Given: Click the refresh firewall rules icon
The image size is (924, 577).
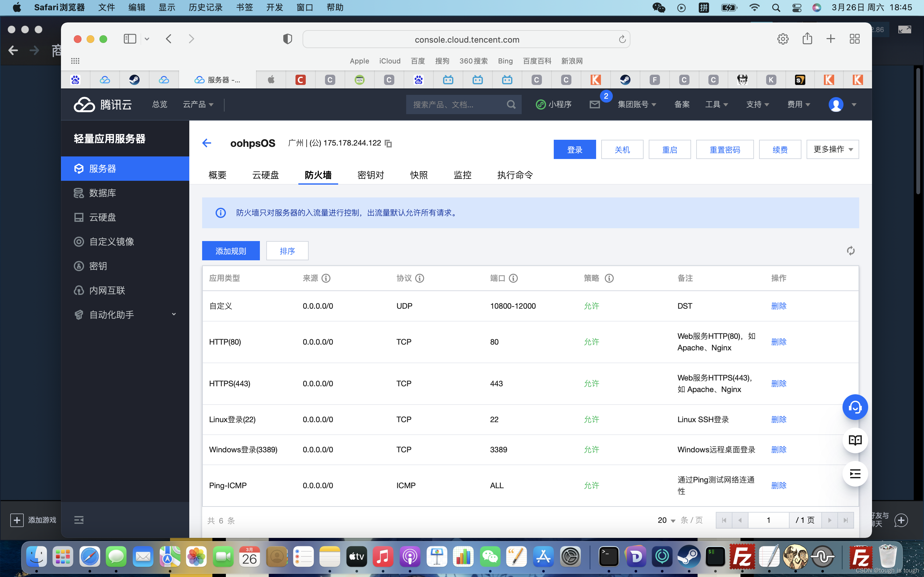Looking at the screenshot, I should click(850, 251).
